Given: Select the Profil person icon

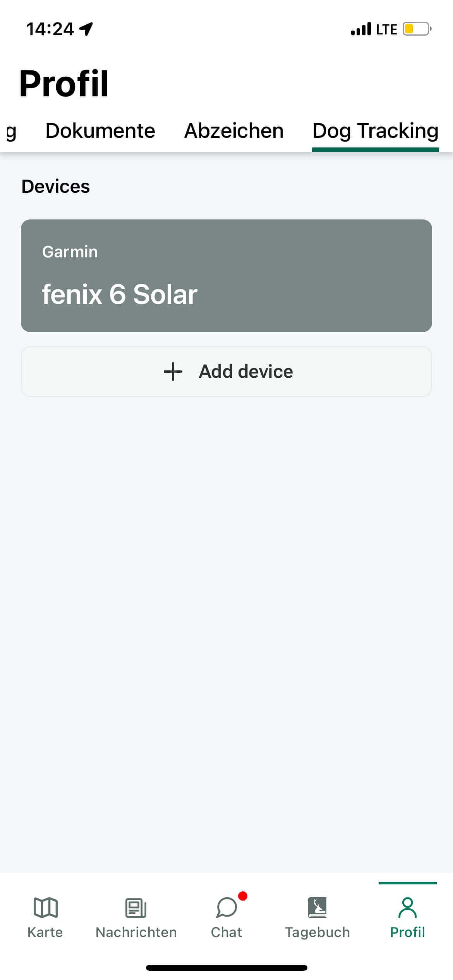Looking at the screenshot, I should (x=407, y=907).
